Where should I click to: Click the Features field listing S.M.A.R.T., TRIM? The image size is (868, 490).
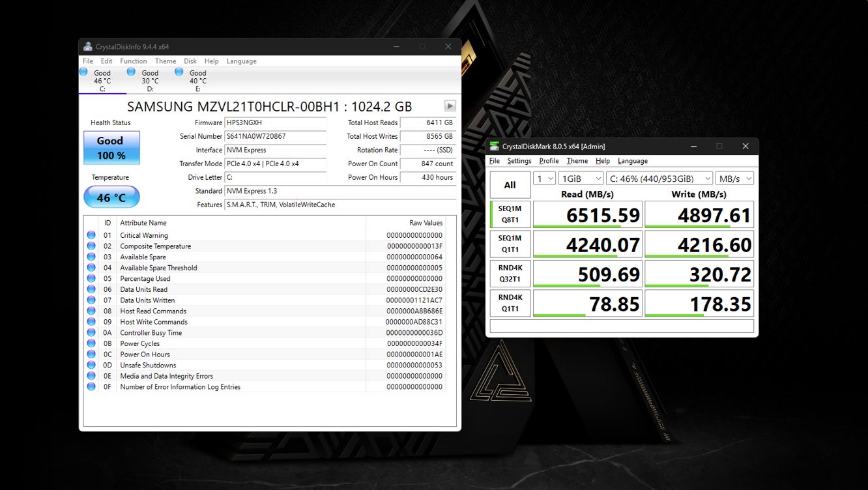coord(340,205)
